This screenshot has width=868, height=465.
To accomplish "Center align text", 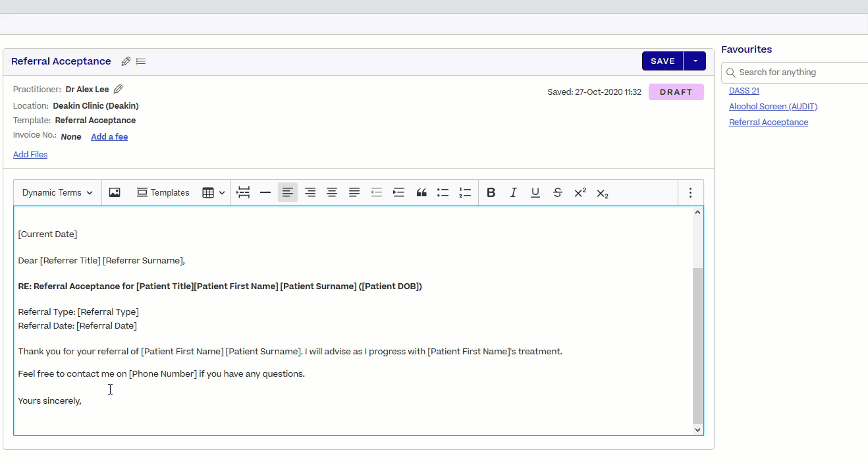I will point(332,192).
